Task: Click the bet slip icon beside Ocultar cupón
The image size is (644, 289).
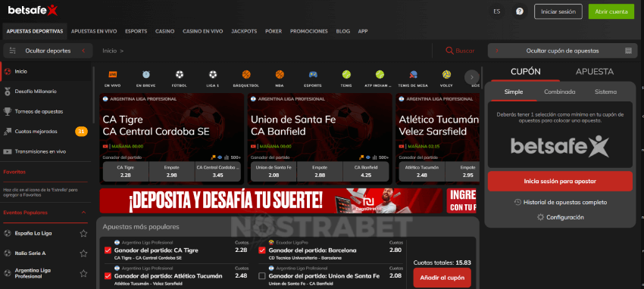Action: pos(627,51)
